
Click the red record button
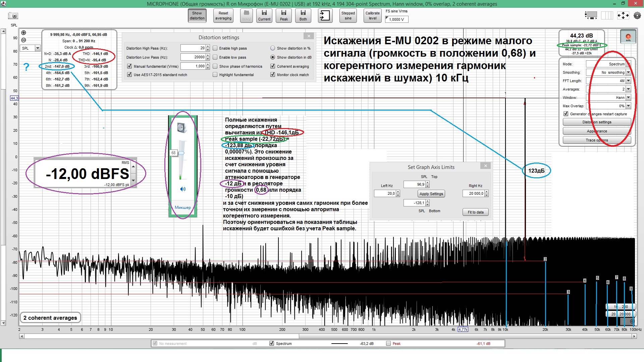628,36
